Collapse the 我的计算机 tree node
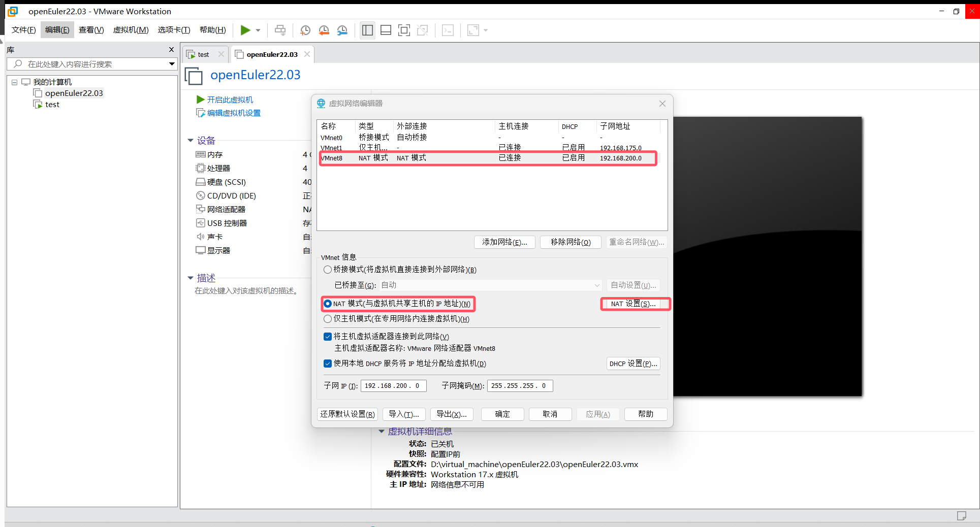This screenshot has width=980, height=527. 15,82
